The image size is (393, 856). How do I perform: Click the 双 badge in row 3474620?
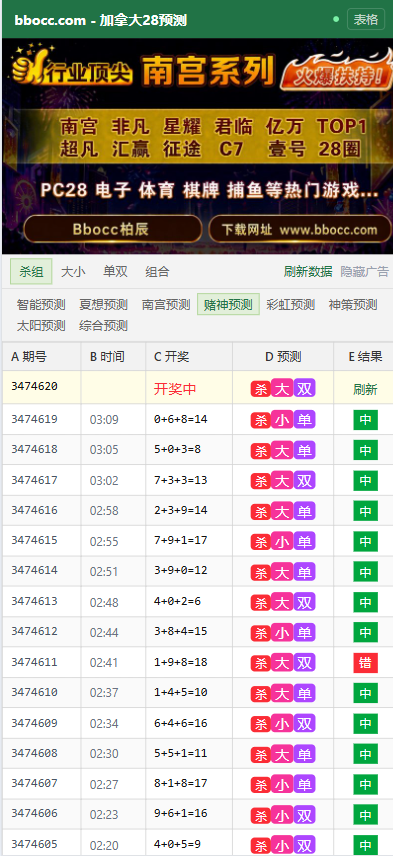tap(305, 388)
